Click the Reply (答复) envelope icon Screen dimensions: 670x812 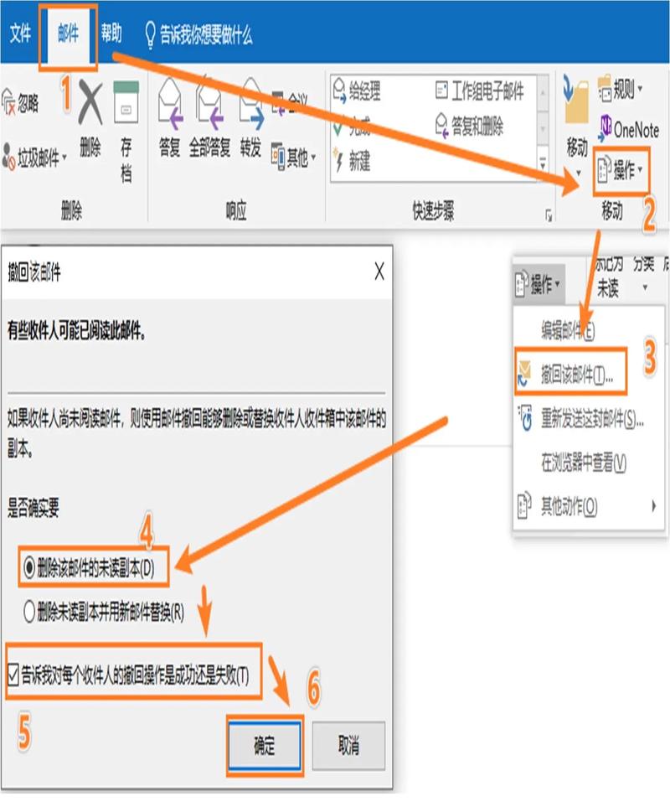[170, 106]
